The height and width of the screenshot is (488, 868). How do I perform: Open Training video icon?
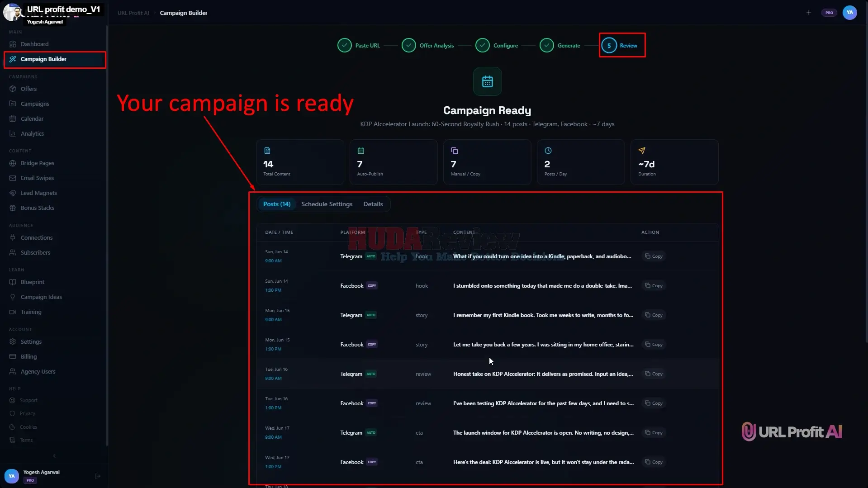[x=13, y=312]
